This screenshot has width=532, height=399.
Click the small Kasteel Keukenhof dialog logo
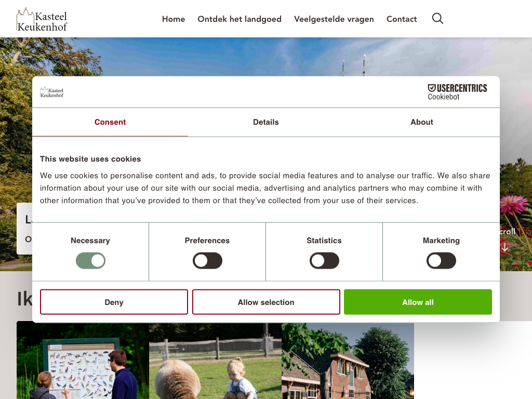coord(52,92)
